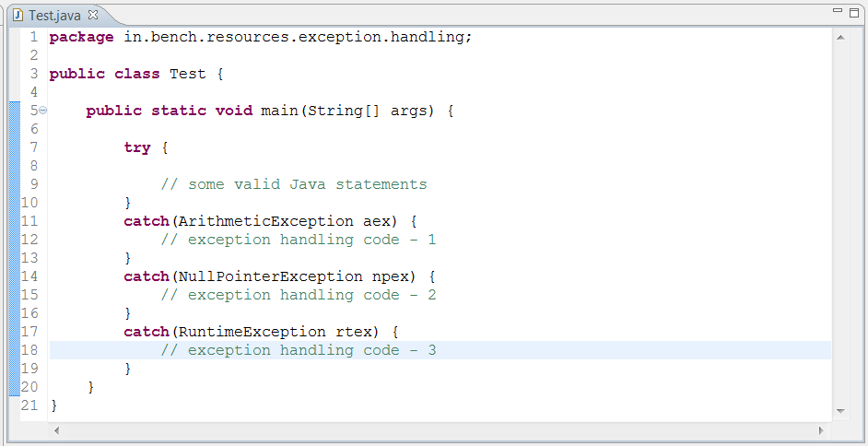Click the Java file icon on Test.java tab
This screenshot has height=446, width=868.
(x=18, y=15)
